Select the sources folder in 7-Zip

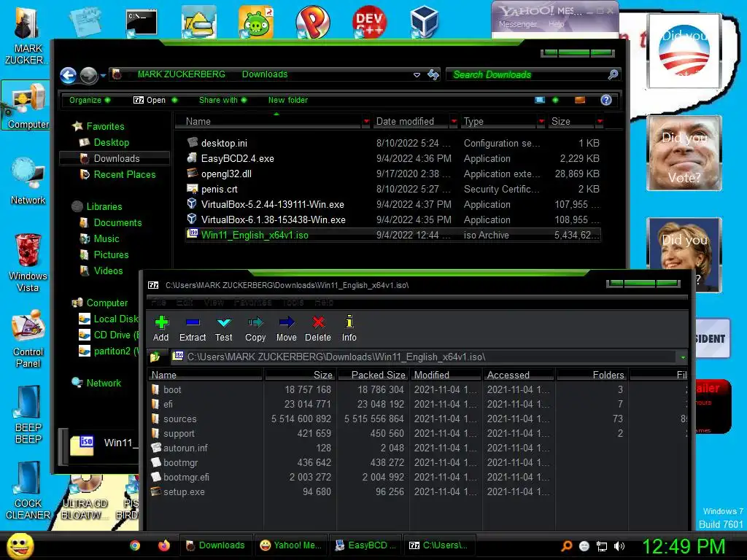(179, 419)
